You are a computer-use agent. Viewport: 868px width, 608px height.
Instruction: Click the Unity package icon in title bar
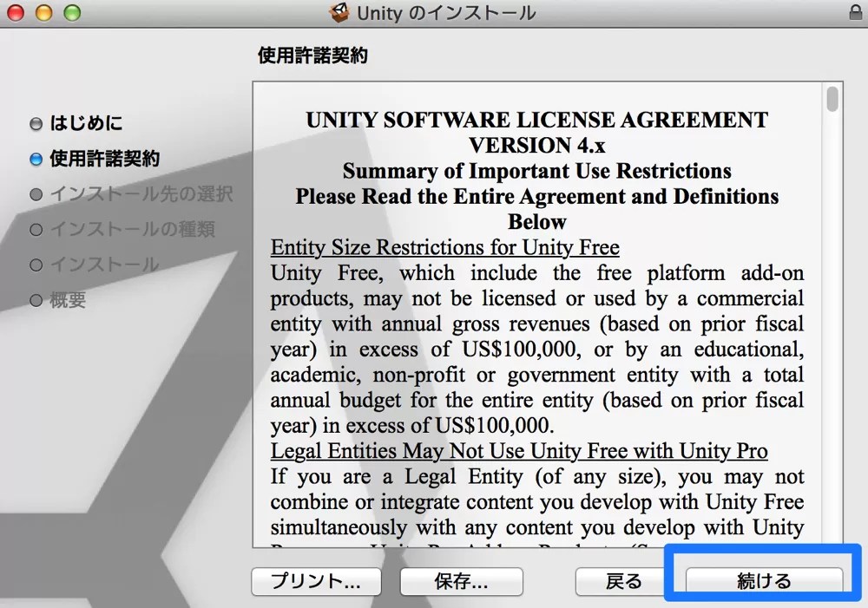(339, 12)
